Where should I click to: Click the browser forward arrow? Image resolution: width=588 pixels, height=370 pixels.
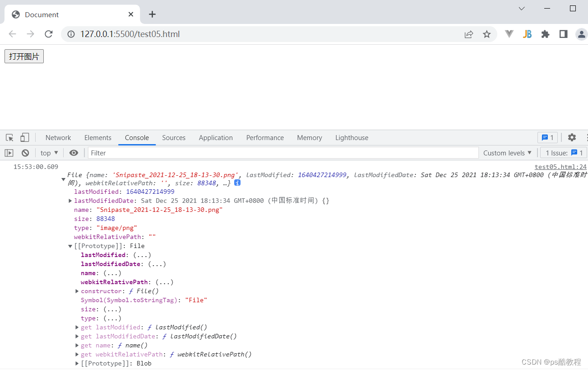tap(30, 34)
